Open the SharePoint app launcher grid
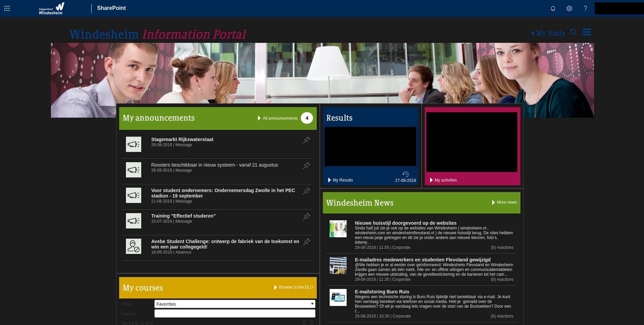Viewport: 644px width, 325px height. (7, 8)
